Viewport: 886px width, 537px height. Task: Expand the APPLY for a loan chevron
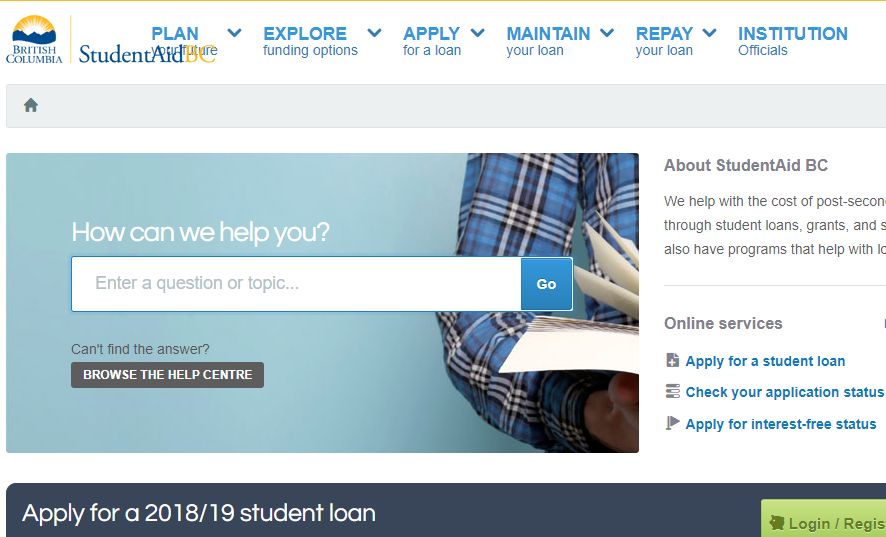pyautogui.click(x=477, y=33)
